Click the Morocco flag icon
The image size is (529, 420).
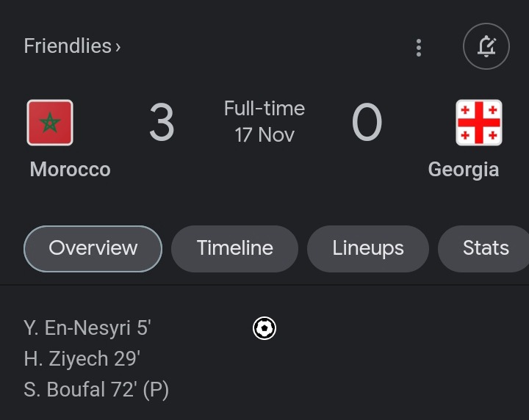coord(50,123)
